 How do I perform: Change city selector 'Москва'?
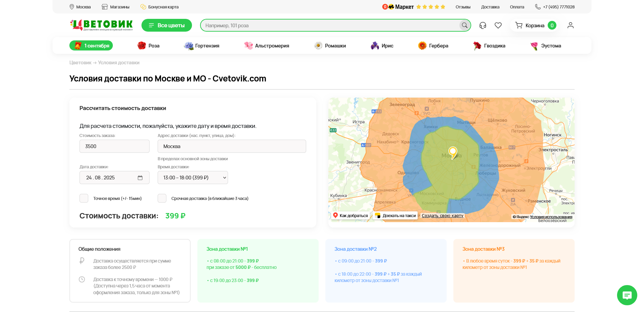tap(80, 7)
